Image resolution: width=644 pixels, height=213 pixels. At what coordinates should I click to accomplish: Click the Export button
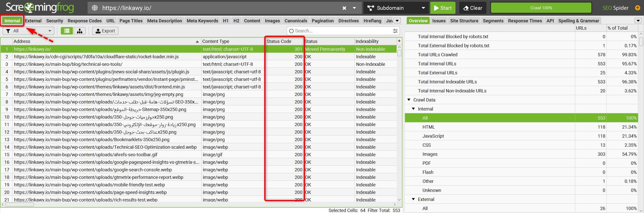tap(105, 31)
